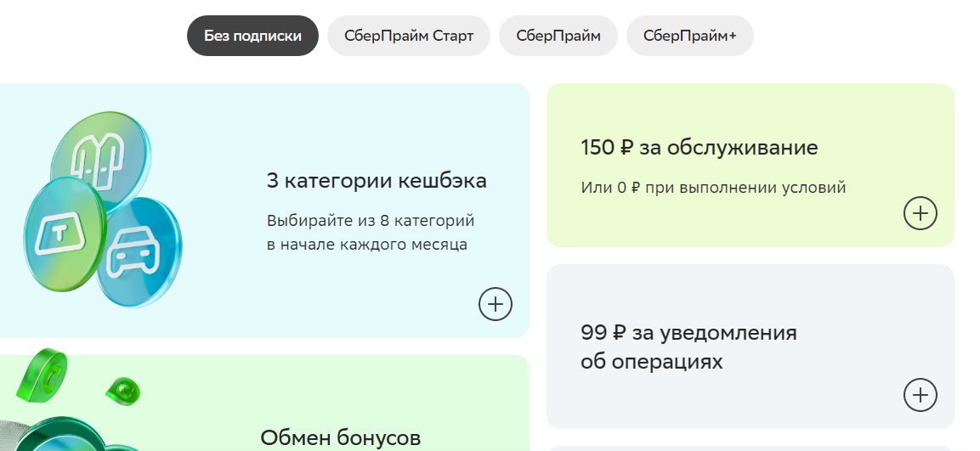Click the "150 ₽ за обслуживание" heading

click(700, 148)
